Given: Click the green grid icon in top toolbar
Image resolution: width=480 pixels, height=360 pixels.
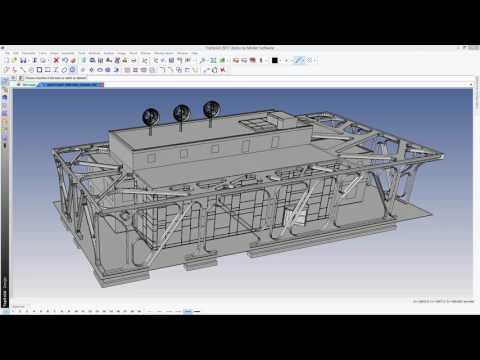Looking at the screenshot, I should pos(213,60).
